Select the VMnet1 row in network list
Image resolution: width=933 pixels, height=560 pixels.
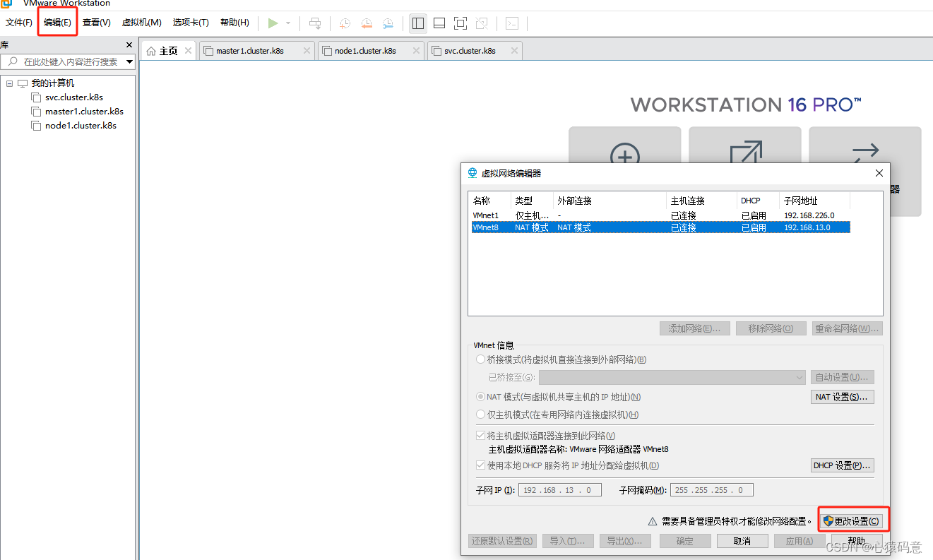pos(660,215)
